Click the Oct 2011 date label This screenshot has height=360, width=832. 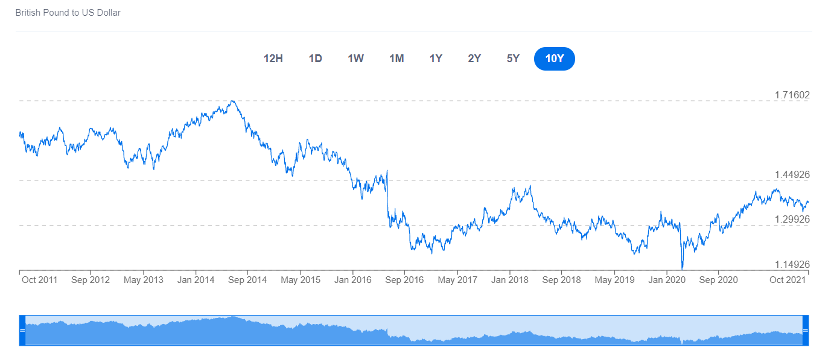coord(39,280)
